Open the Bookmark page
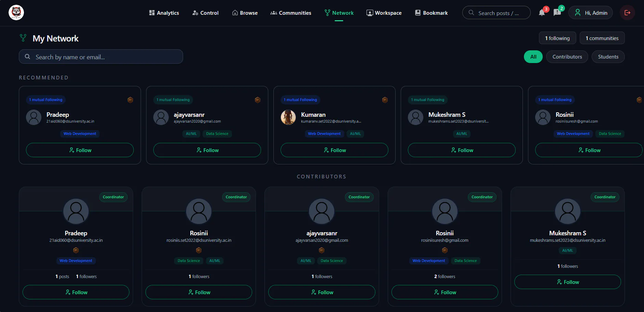Viewport: 644px width, 312px height. (x=431, y=13)
